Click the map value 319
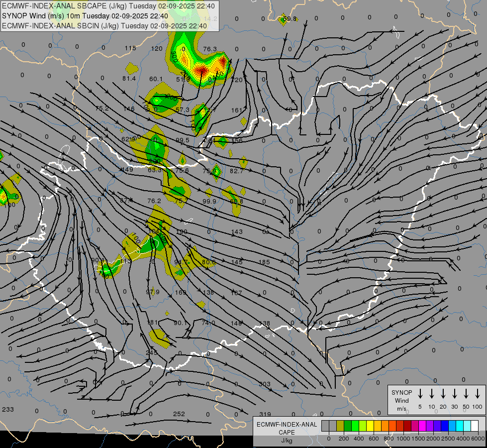The image size is (487, 448). (265, 414)
